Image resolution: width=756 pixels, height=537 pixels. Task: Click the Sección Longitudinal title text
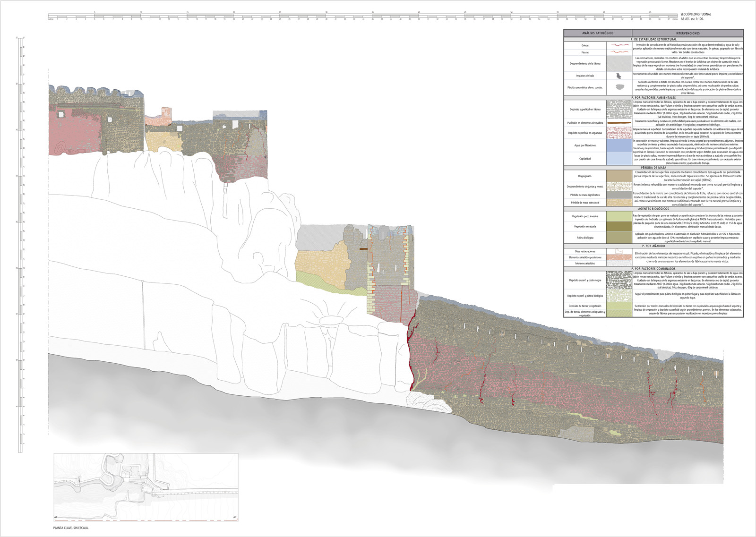coord(696,15)
